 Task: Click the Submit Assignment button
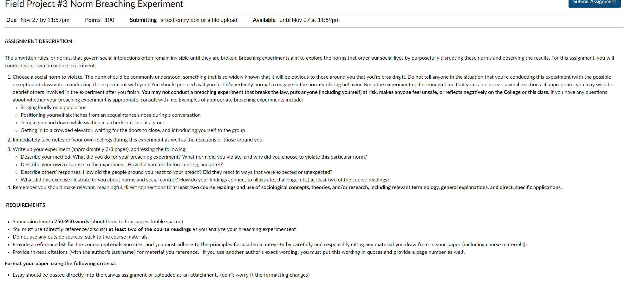click(594, 3)
